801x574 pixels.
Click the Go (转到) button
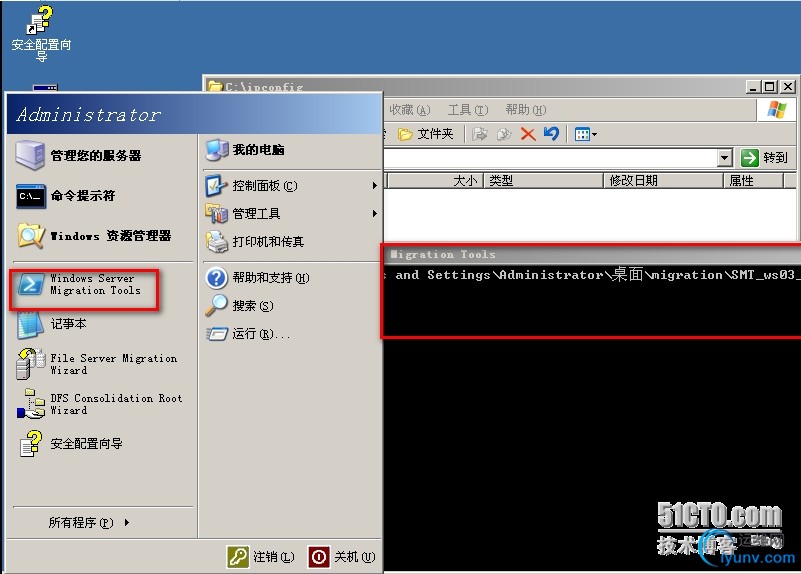765,158
